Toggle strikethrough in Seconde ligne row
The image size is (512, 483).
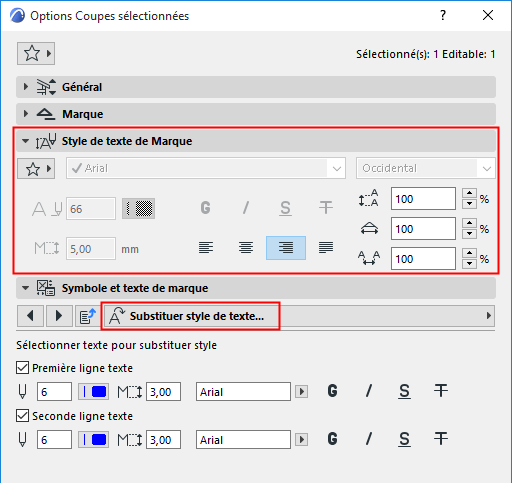pyautogui.click(x=441, y=439)
